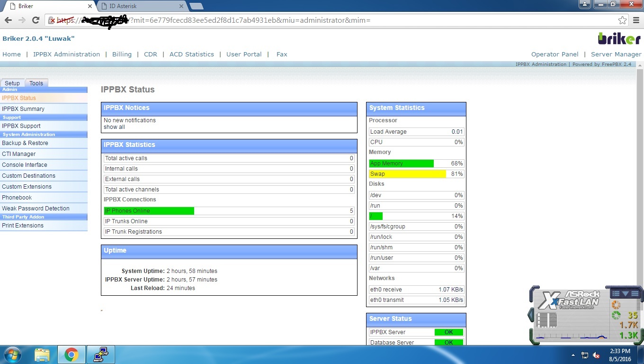The image size is (644, 364).
Task: Open a new tab with the new-tab button
Action: coord(197,6)
